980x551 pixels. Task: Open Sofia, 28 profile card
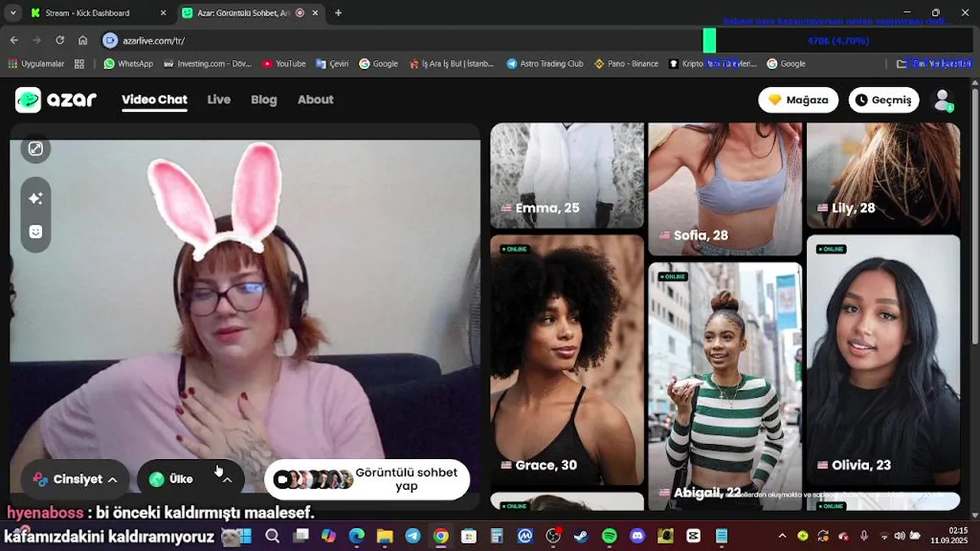coord(725,189)
